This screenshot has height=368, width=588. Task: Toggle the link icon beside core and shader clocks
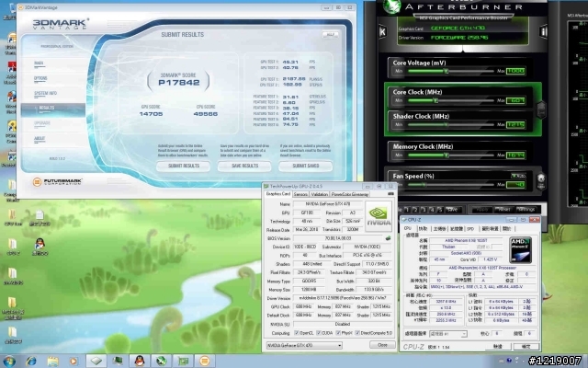(541, 109)
